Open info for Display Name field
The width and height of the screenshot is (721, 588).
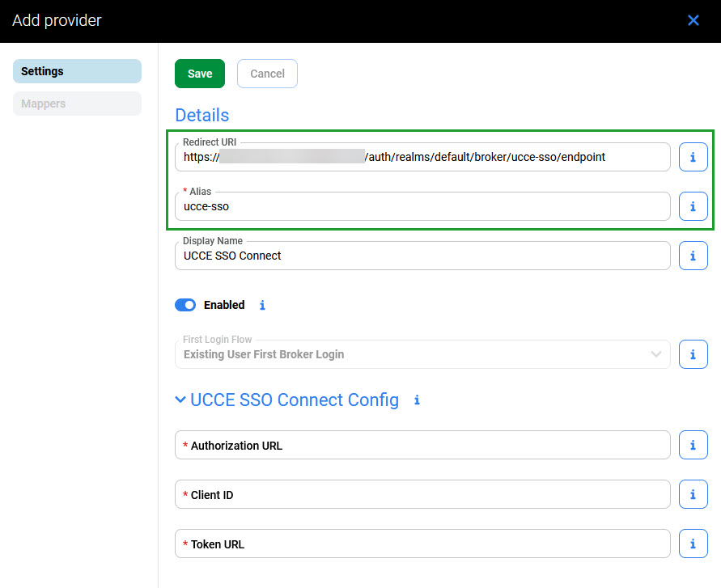pos(693,256)
